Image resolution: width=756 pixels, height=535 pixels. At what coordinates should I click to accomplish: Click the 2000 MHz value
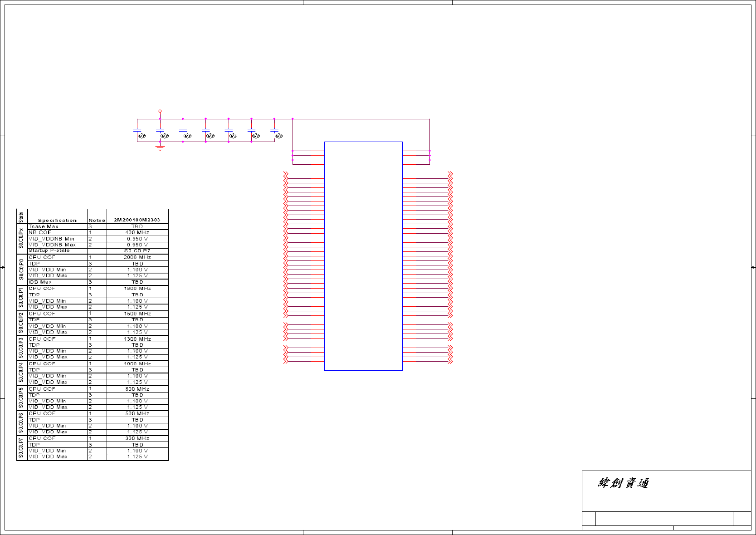(x=137, y=257)
